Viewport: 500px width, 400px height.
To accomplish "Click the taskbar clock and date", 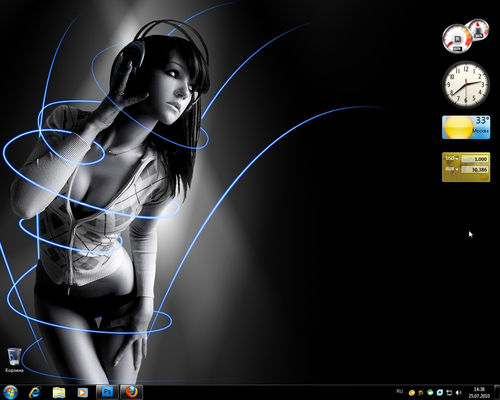I will (x=479, y=393).
